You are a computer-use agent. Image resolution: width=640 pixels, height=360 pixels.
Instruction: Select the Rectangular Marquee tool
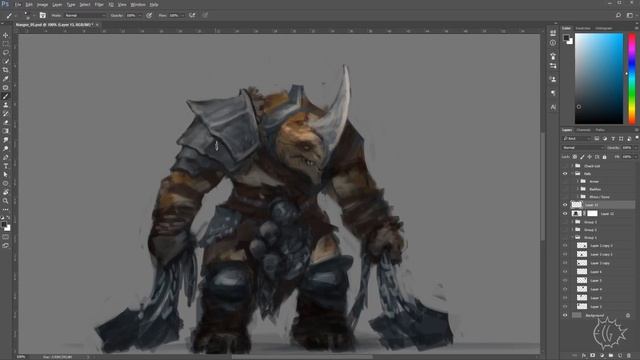pos(5,44)
